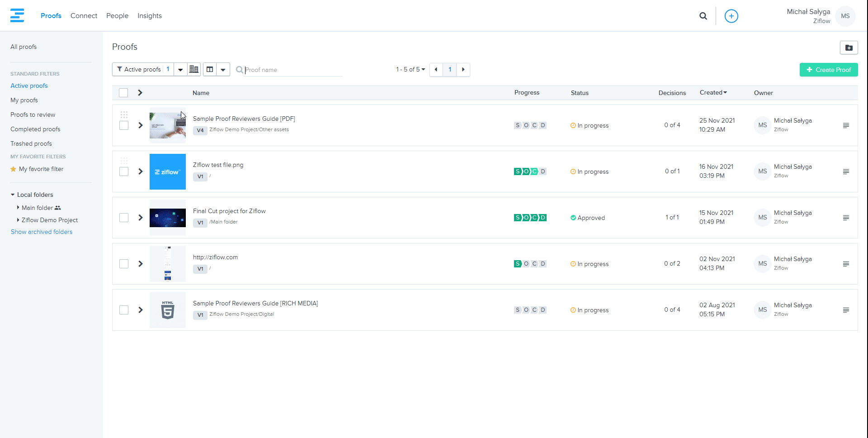Click the SOCD progress indicator for Final Cut project
Viewport: 868px width, 438px height.
530,218
